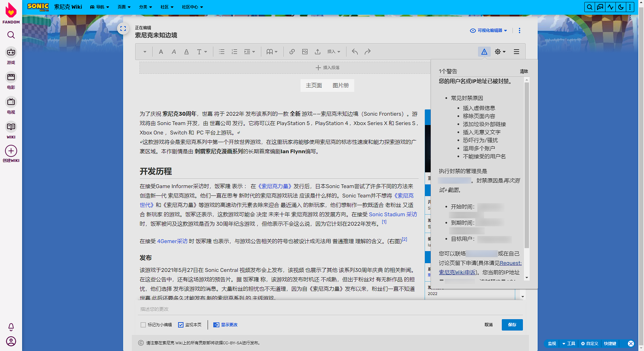Click the Sonic wiki logo
The image size is (644, 351).
pos(38,7)
